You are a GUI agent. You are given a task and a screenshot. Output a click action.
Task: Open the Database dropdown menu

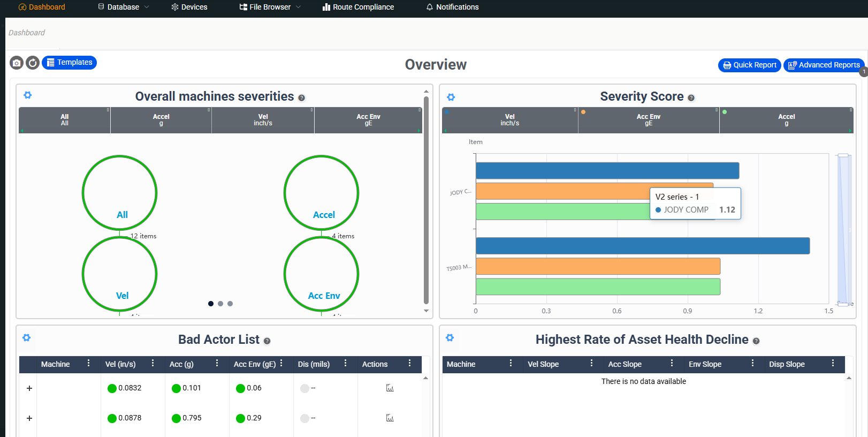click(x=124, y=7)
